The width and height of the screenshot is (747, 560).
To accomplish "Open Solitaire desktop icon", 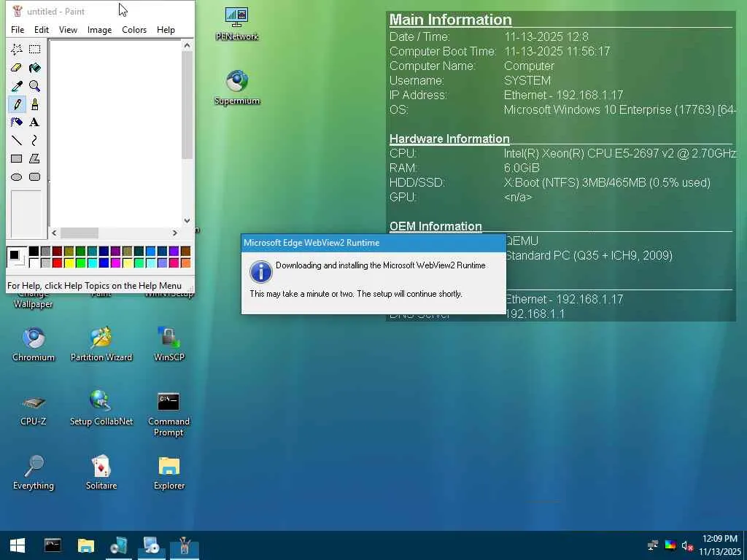I will 101,472.
